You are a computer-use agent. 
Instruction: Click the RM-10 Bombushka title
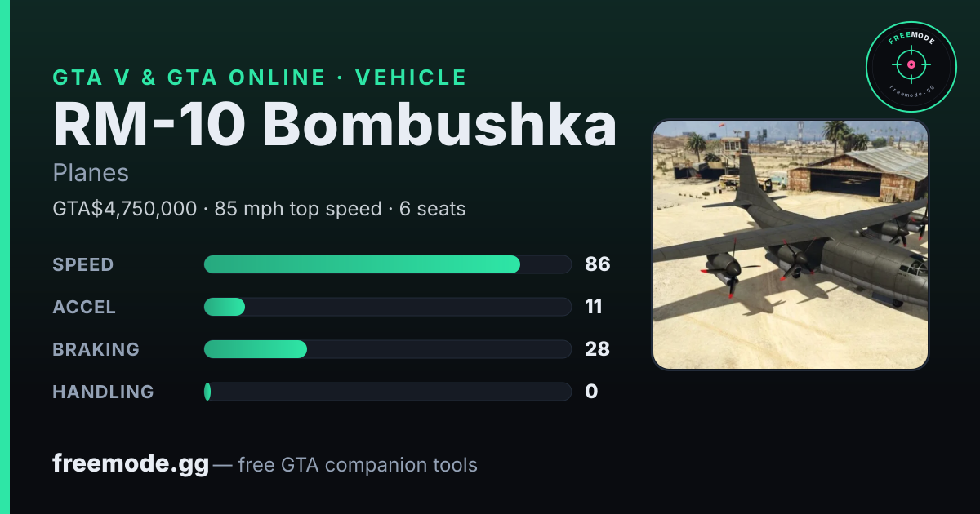pyautogui.click(x=335, y=125)
